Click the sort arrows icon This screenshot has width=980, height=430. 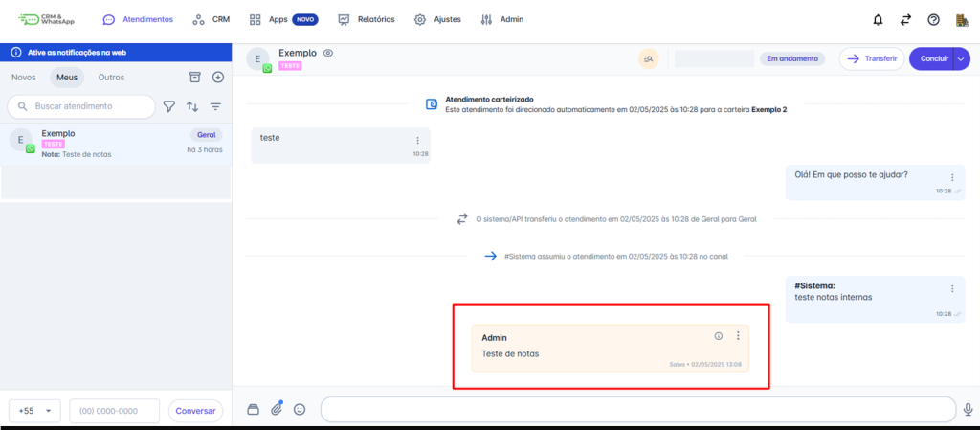click(x=192, y=106)
